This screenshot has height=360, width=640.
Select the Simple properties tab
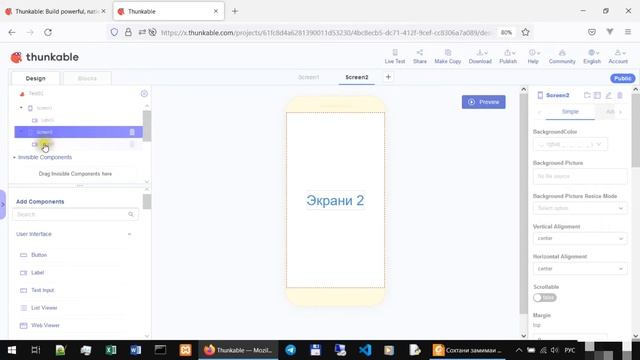570,111
